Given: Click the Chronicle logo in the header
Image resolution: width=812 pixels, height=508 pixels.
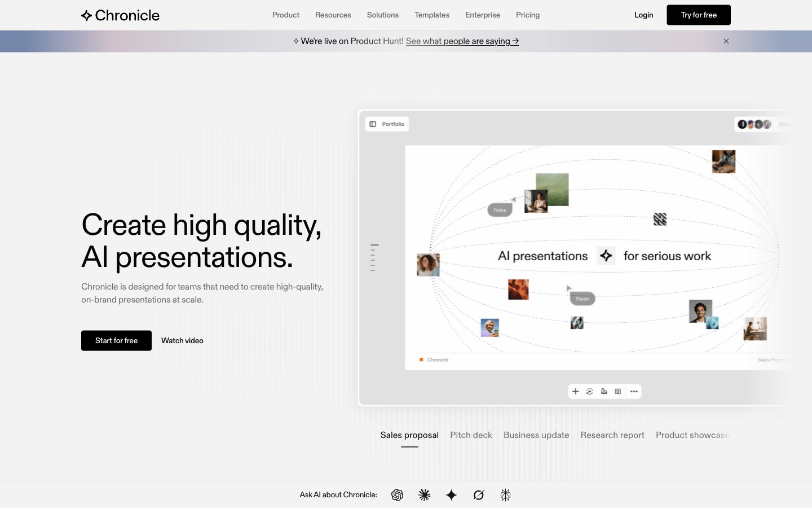Looking at the screenshot, I should point(120,15).
